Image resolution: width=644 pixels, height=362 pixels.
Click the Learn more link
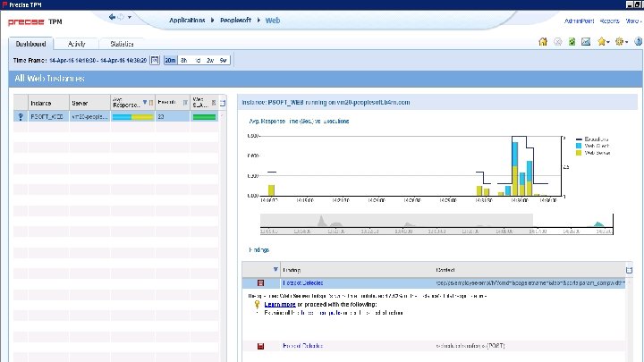(280, 305)
